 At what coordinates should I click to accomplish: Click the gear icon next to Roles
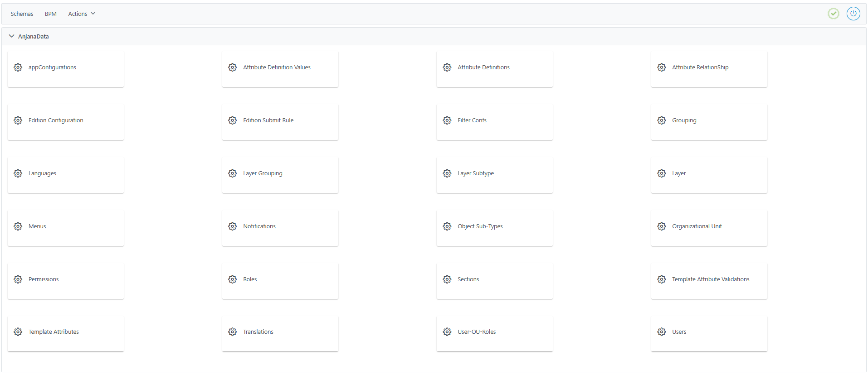tap(233, 279)
